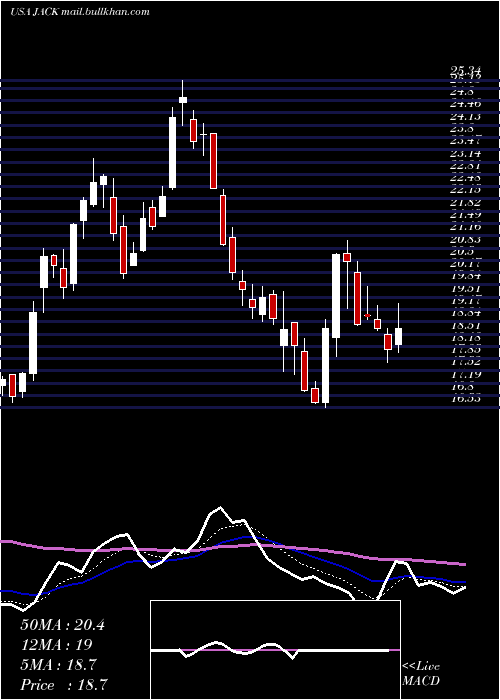Click the MACD label at bottom right

tap(421, 681)
